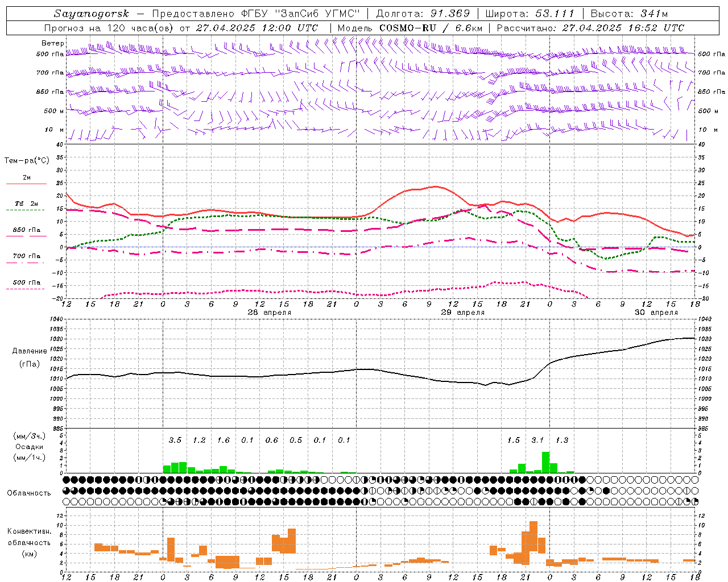Click the '30 апреля' date label

point(656,313)
